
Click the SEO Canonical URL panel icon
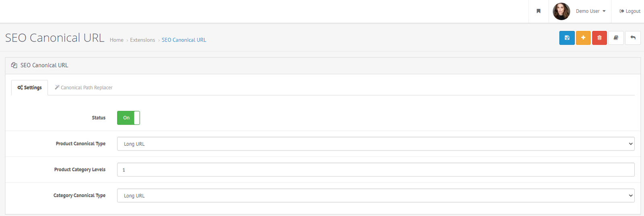pos(14,65)
